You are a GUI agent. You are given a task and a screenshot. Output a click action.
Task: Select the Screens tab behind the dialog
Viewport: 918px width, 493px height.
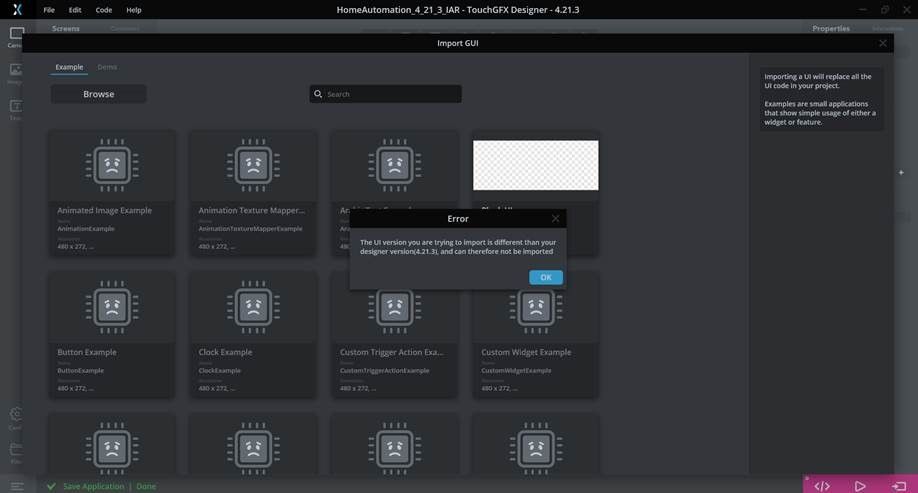(x=66, y=28)
